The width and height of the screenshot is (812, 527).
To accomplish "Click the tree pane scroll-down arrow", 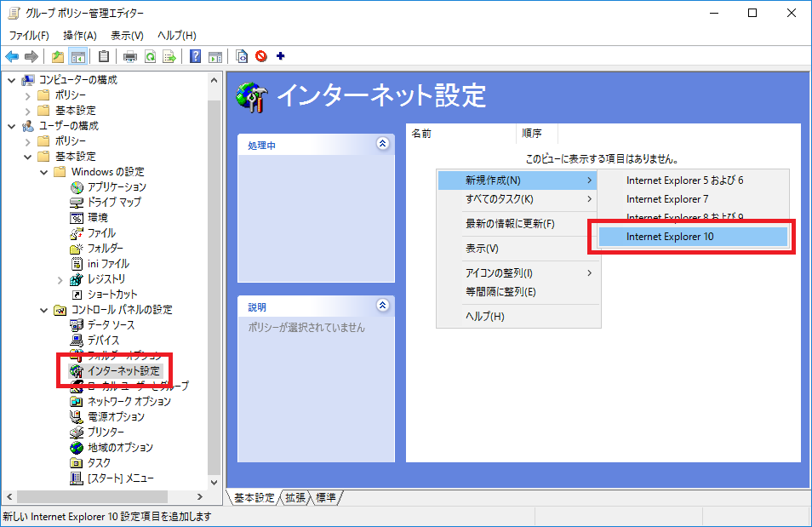I will [x=214, y=483].
